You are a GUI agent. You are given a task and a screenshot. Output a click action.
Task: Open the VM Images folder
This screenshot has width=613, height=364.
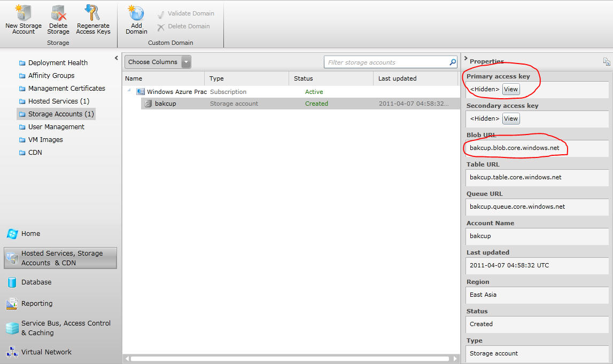tap(41, 140)
